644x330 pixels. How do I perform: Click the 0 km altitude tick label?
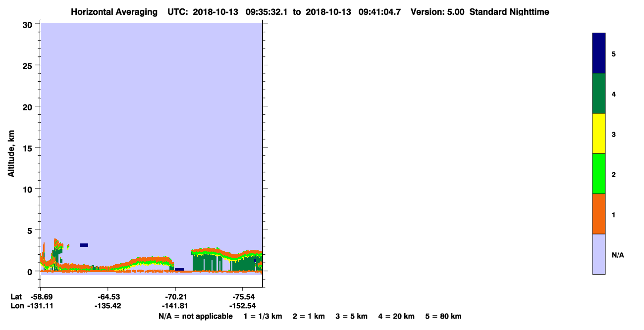(31, 272)
